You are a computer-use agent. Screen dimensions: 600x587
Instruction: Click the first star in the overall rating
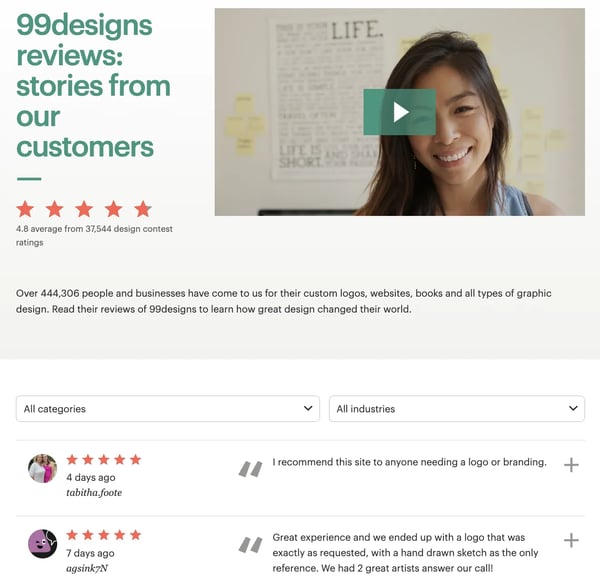click(x=25, y=209)
